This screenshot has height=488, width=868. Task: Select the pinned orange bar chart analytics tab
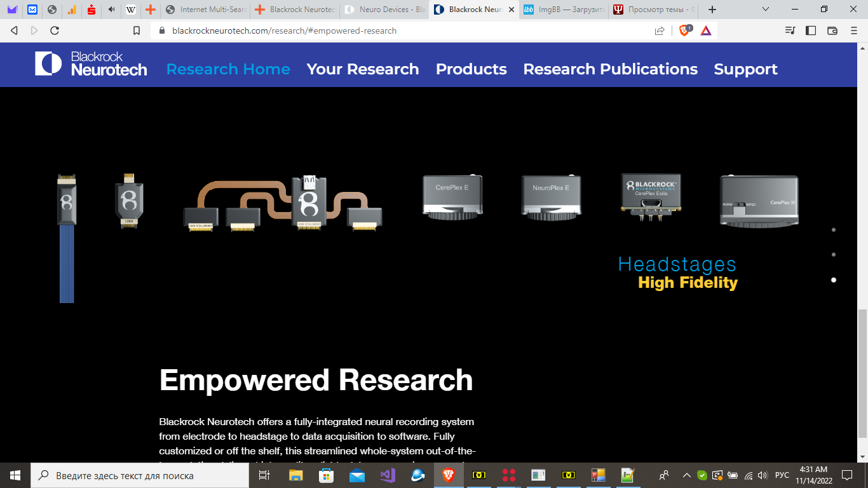[x=72, y=10]
